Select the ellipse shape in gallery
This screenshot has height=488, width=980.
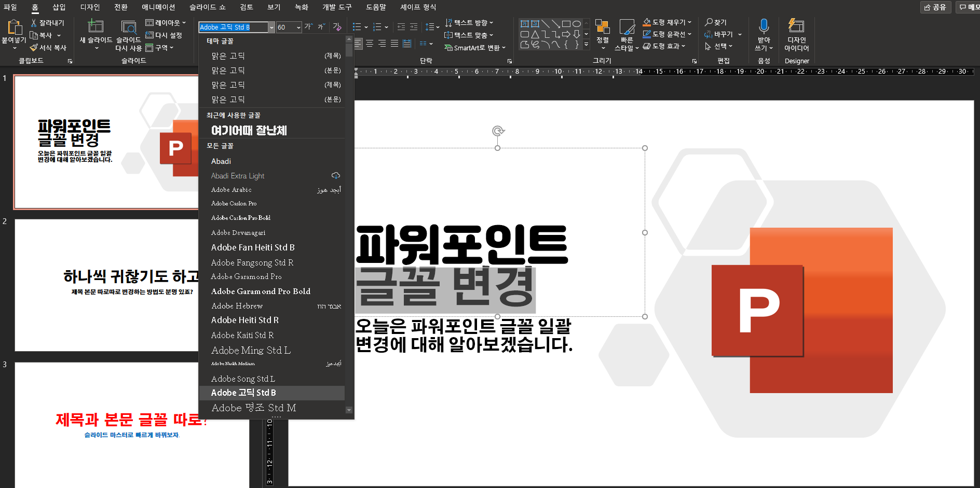coord(577,24)
